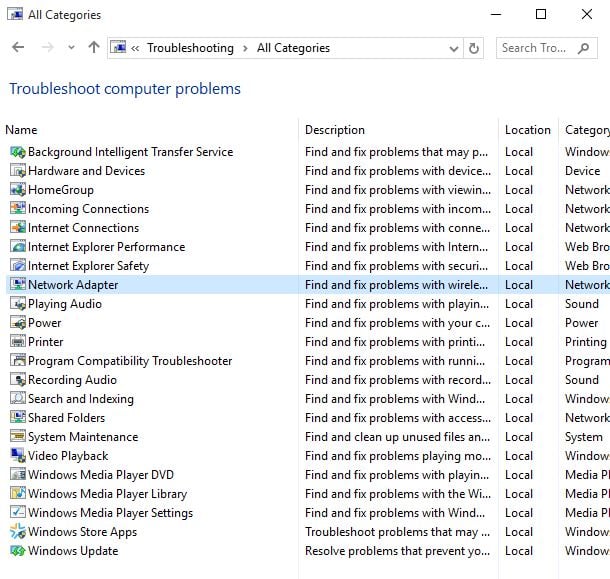Click the Windows Media Player Settings icon
Image resolution: width=610 pixels, height=579 pixels.
(18, 512)
